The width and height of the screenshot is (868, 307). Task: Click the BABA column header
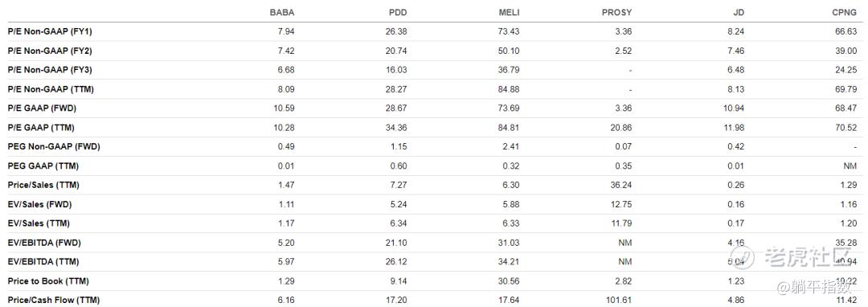(282, 12)
